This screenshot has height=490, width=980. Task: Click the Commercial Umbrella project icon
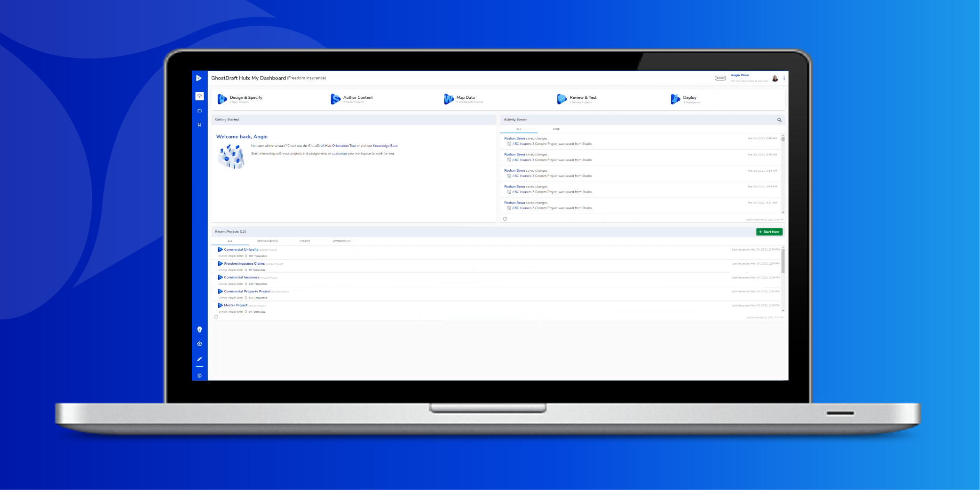pos(220,250)
